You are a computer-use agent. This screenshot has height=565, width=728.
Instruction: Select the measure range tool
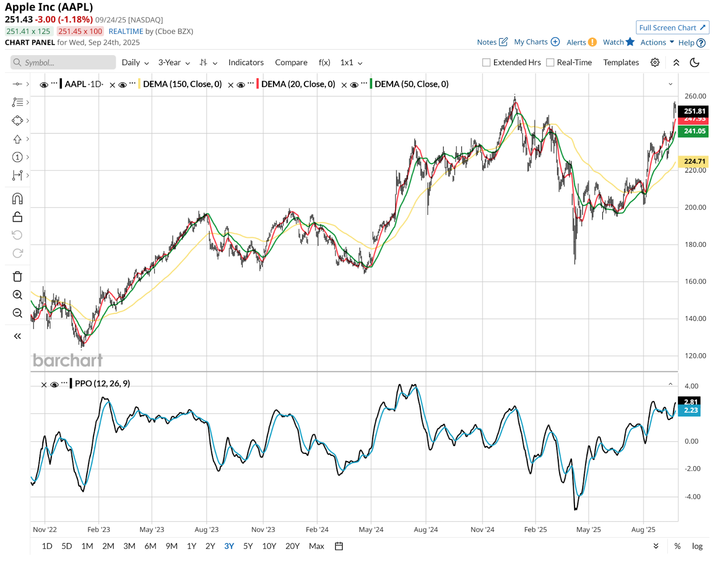point(17,175)
